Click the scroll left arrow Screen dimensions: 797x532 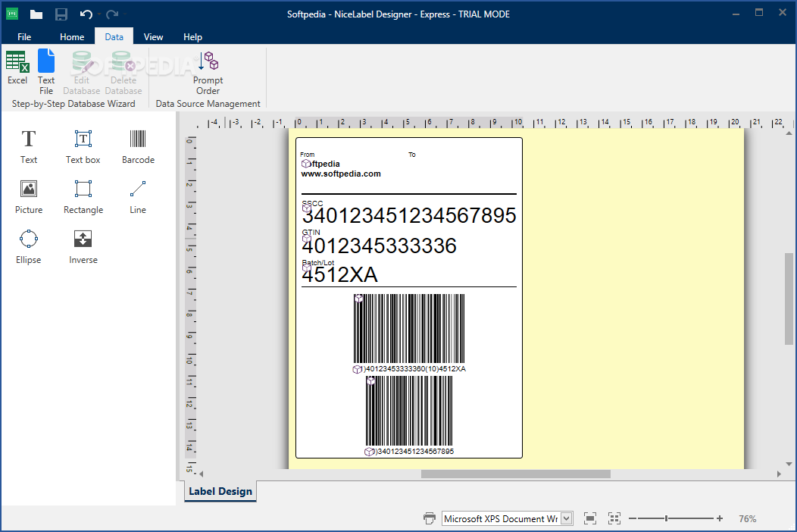click(x=202, y=474)
